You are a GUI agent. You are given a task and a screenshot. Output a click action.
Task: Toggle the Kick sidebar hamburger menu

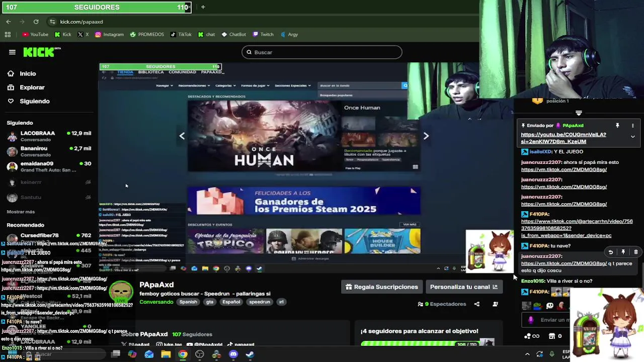(x=12, y=52)
